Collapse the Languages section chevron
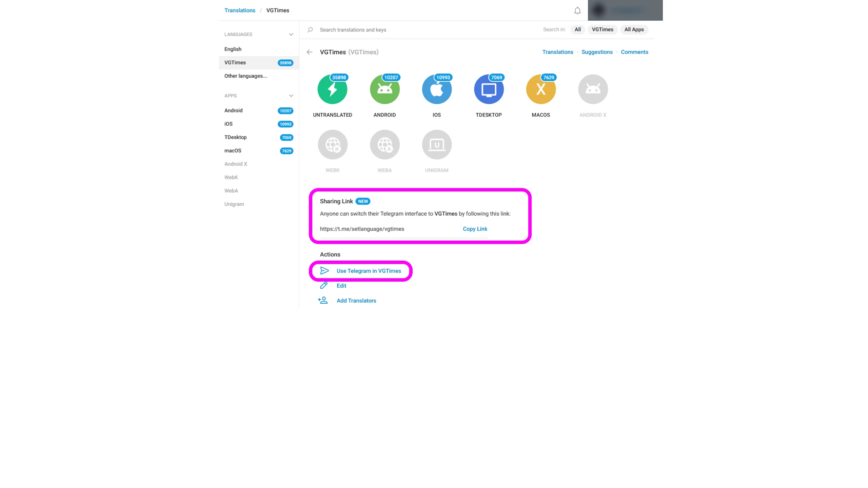Screen dimensions: 868x488 click(x=291, y=35)
